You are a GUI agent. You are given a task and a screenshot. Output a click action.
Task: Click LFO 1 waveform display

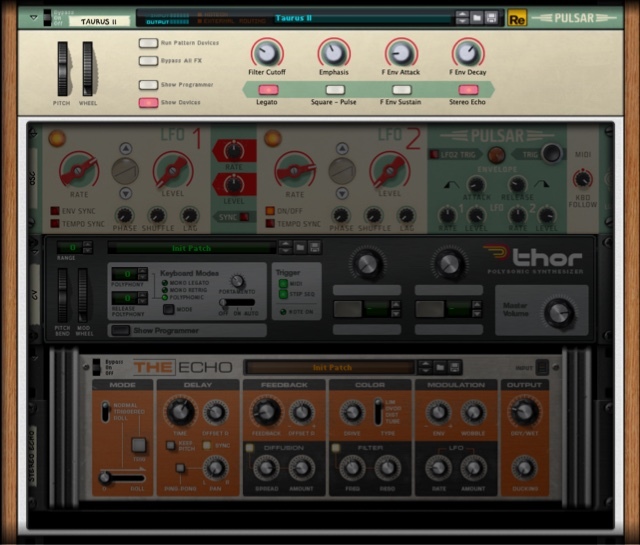(125, 171)
